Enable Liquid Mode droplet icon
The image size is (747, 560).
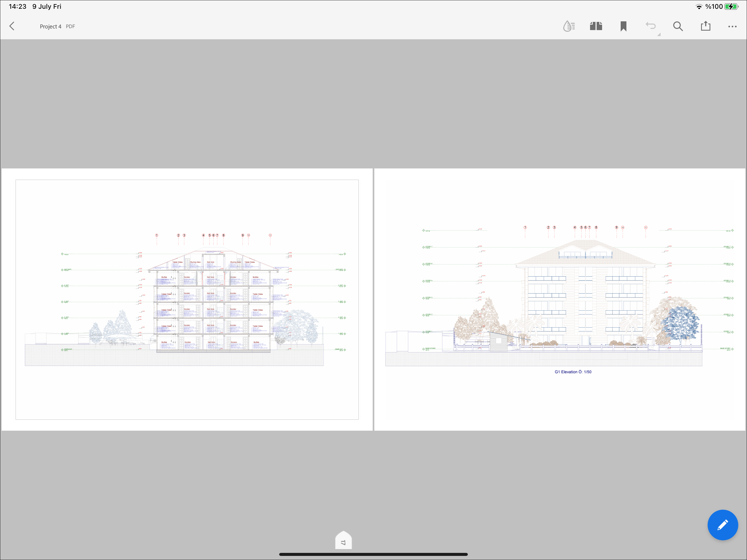click(569, 26)
